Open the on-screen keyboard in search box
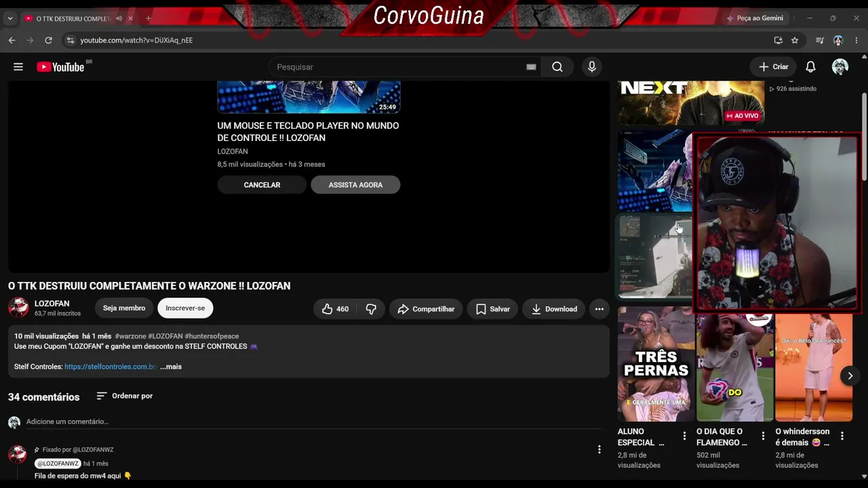The image size is (868, 488). click(x=531, y=67)
